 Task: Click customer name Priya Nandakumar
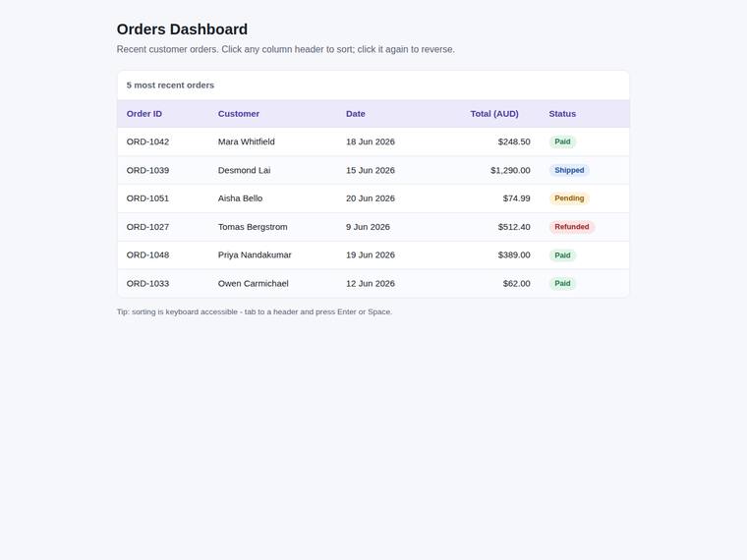click(x=255, y=255)
